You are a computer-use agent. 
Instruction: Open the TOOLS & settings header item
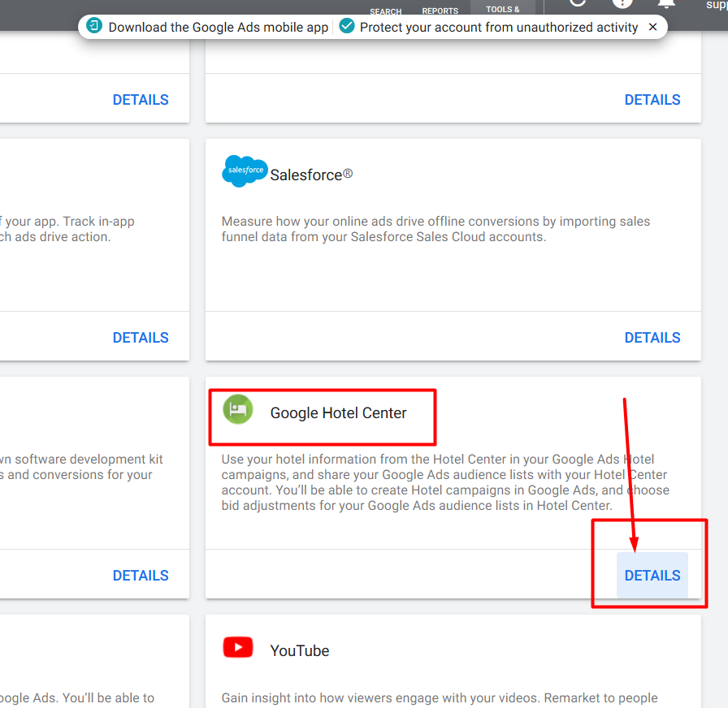(x=503, y=9)
